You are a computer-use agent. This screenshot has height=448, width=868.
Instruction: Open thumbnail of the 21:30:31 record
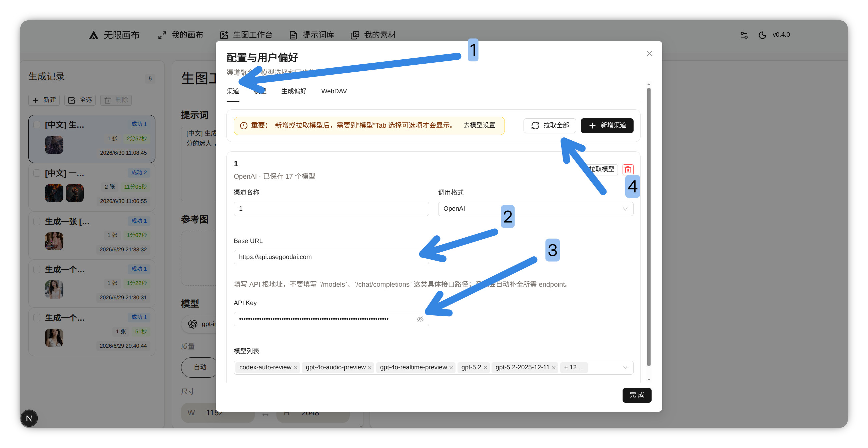click(54, 290)
